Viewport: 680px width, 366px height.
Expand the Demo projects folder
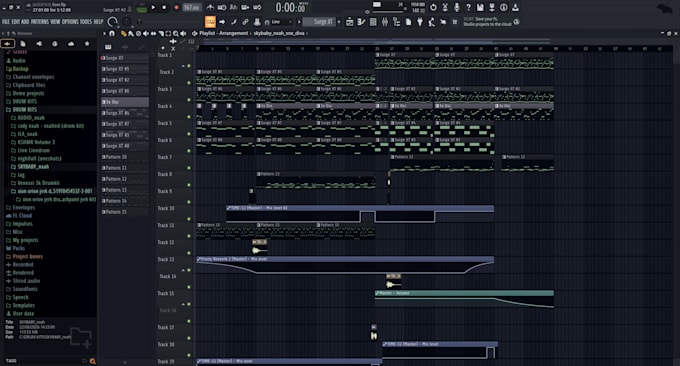point(25,93)
